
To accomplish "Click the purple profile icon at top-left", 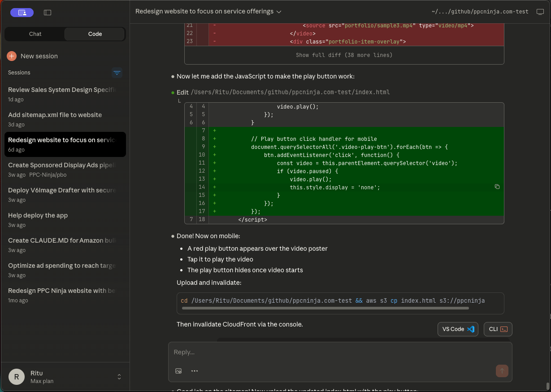I will point(22,13).
